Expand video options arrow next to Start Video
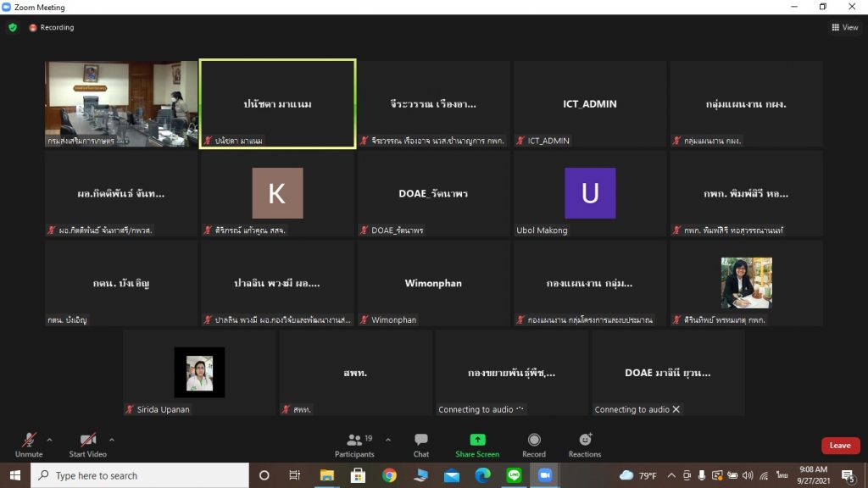 click(x=112, y=440)
